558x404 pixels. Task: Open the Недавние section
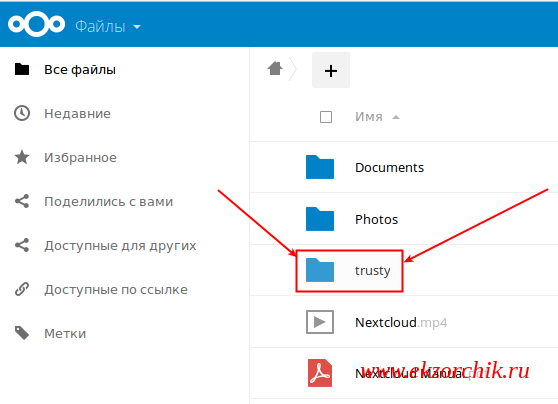[77, 114]
